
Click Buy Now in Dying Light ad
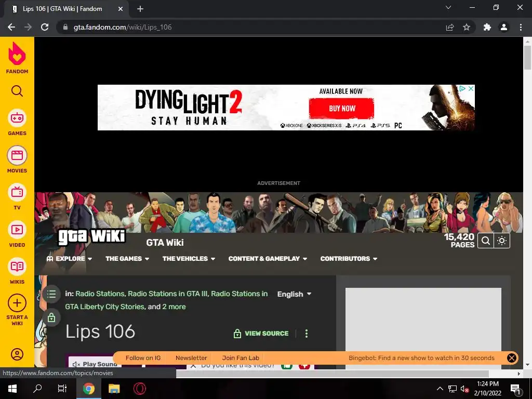[342, 109]
